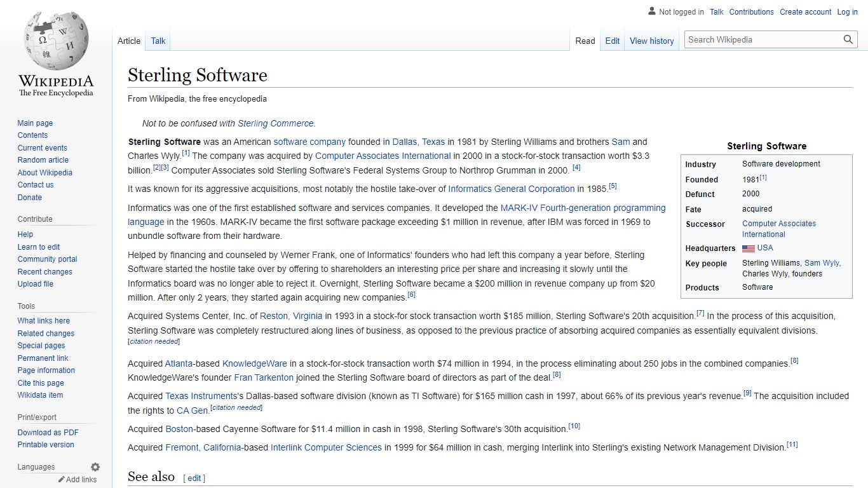868x488 pixels.
Task: Open Contributions link at top
Action: pos(752,12)
